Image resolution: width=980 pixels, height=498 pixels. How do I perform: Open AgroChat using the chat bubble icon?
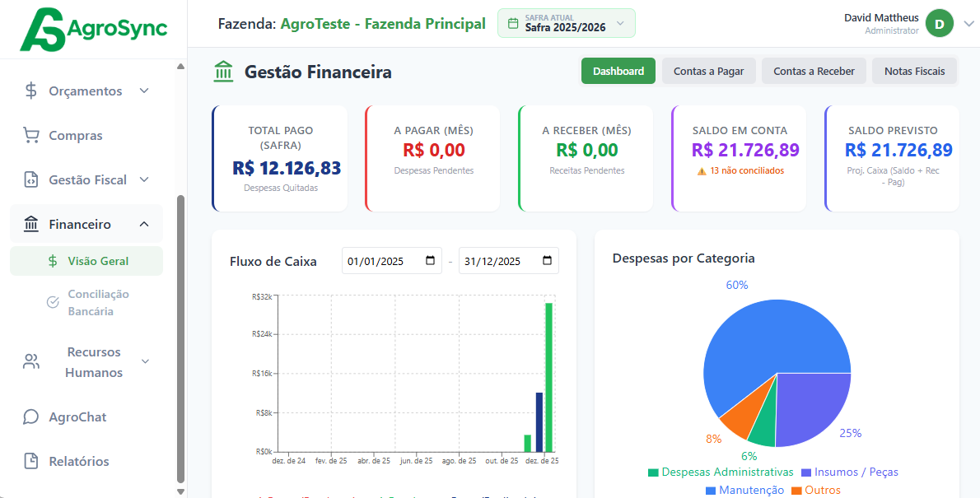(32, 417)
